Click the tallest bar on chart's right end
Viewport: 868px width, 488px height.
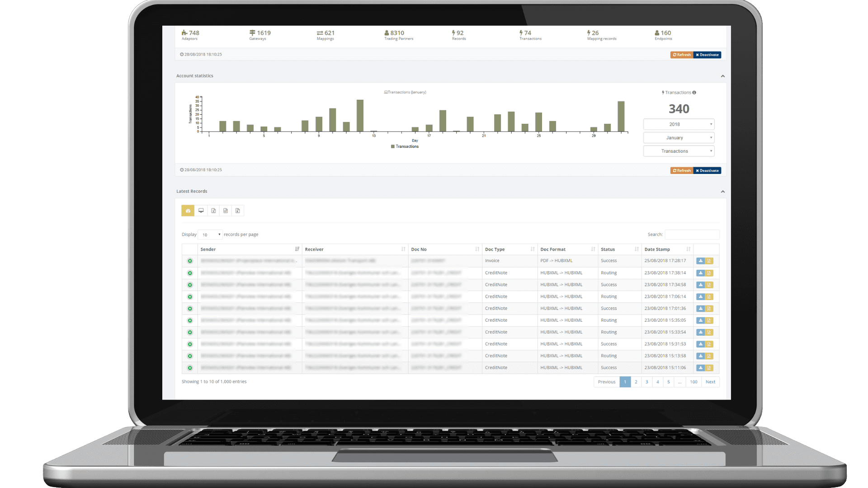621,117
